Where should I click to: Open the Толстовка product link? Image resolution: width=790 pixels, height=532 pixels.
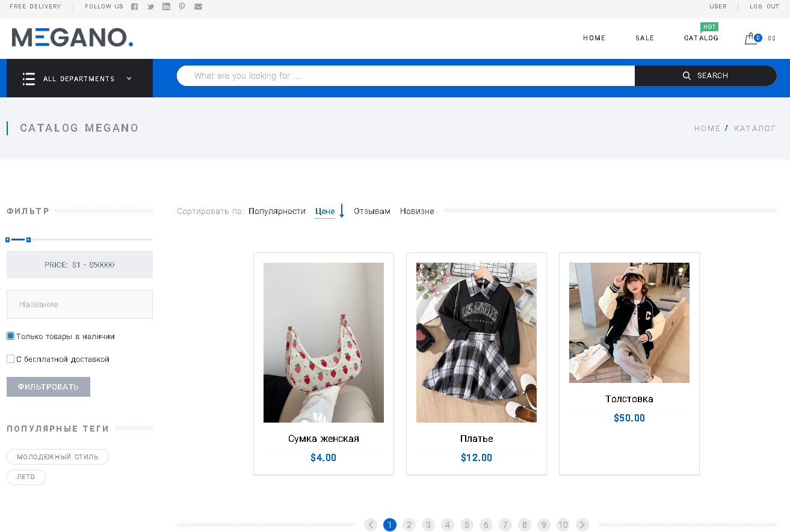click(629, 399)
